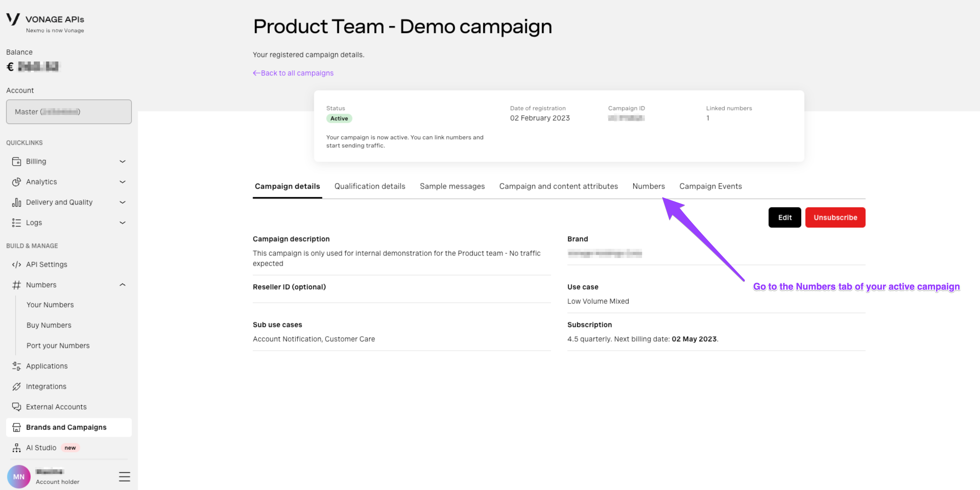Image resolution: width=980 pixels, height=490 pixels.
Task: Click the green Active status badge
Action: (339, 119)
